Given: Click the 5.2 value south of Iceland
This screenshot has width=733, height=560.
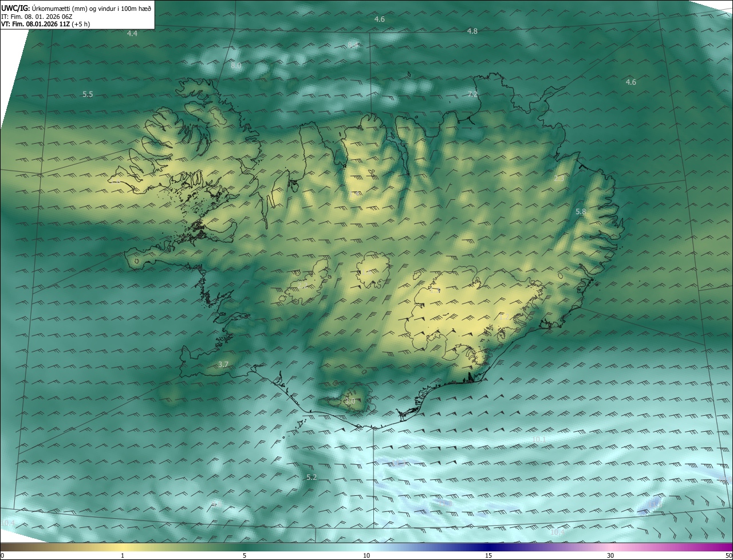Looking at the screenshot, I should (312, 477).
